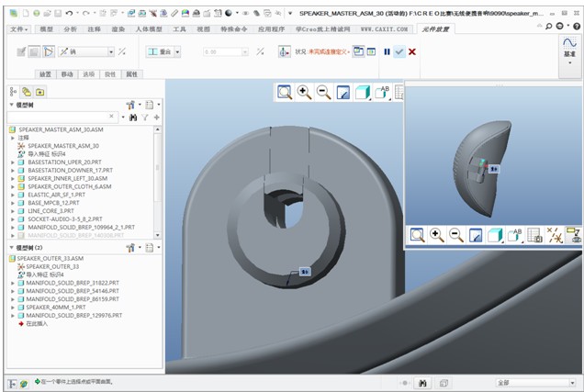584x392 pixels.
Task: Open a file via the folder icon
Action: [x=47, y=14]
